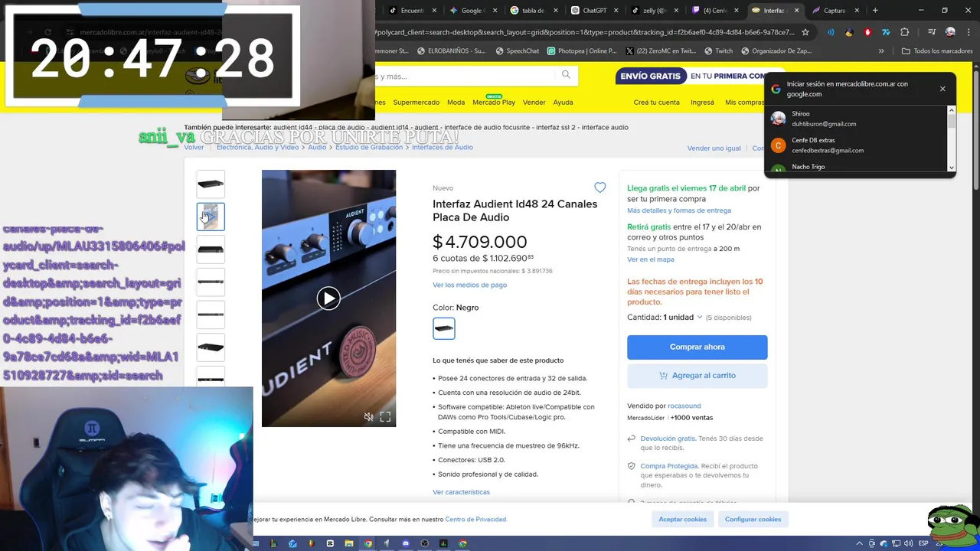The width and height of the screenshot is (980, 551).
Task: Open Moda menu item
Action: click(x=456, y=103)
